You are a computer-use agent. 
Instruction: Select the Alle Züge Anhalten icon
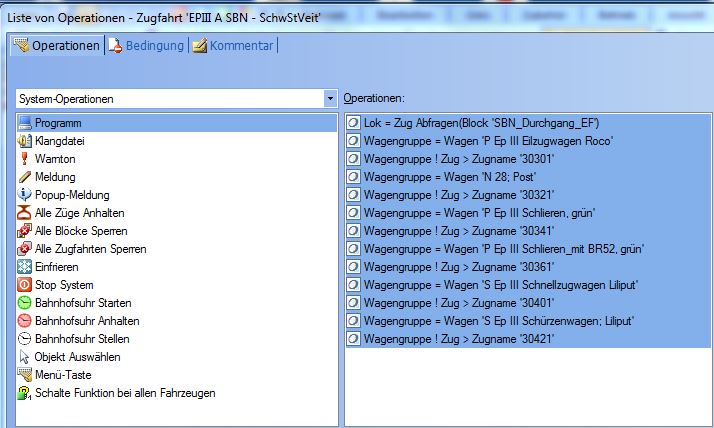tap(25, 213)
